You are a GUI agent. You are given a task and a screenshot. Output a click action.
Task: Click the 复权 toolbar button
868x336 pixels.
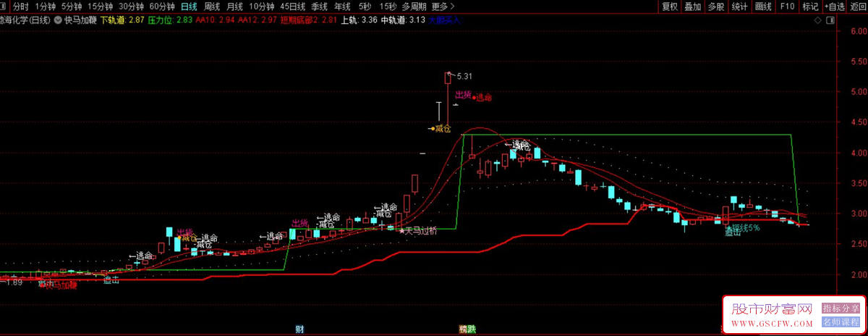pyautogui.click(x=671, y=7)
